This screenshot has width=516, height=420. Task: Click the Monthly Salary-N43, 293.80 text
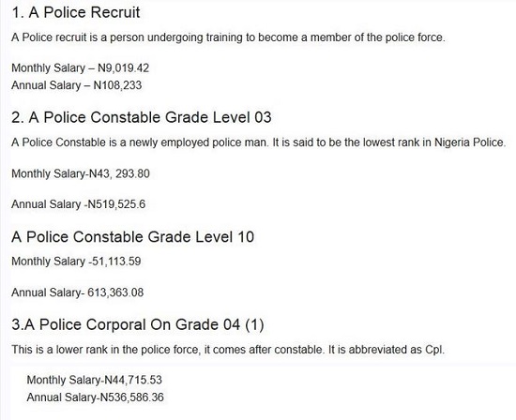click(x=81, y=173)
